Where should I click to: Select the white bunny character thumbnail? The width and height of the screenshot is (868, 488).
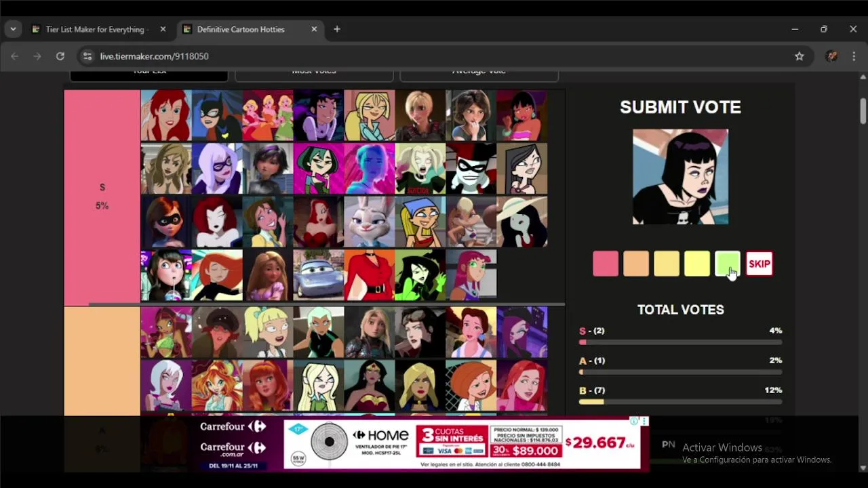click(370, 222)
